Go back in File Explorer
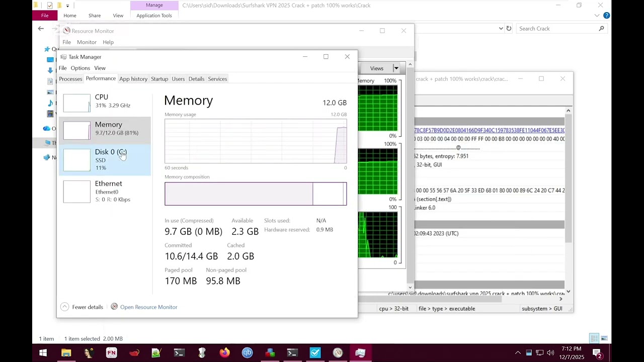Image resolution: width=644 pixels, height=362 pixels. click(x=41, y=29)
